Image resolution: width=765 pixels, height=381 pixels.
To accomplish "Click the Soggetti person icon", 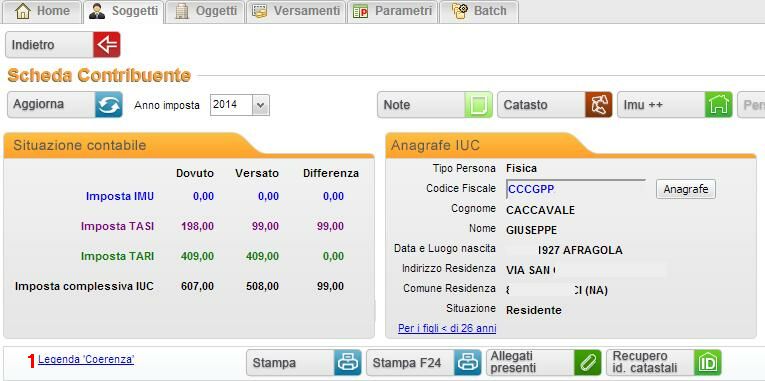I will tap(97, 11).
